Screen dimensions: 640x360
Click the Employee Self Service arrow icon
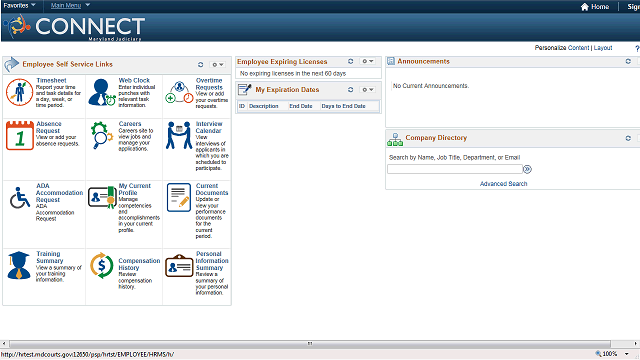coord(11,64)
